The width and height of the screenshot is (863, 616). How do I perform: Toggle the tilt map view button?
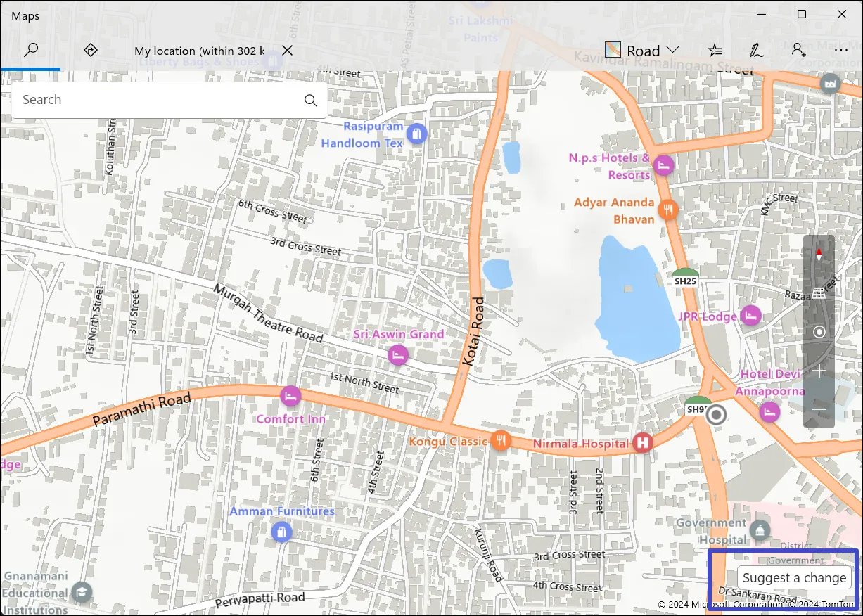click(x=819, y=293)
